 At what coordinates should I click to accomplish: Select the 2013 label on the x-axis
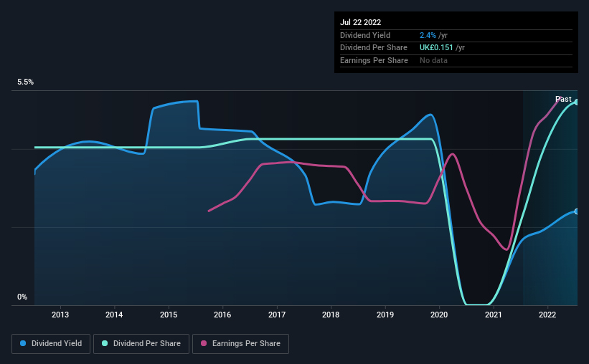[x=60, y=315]
